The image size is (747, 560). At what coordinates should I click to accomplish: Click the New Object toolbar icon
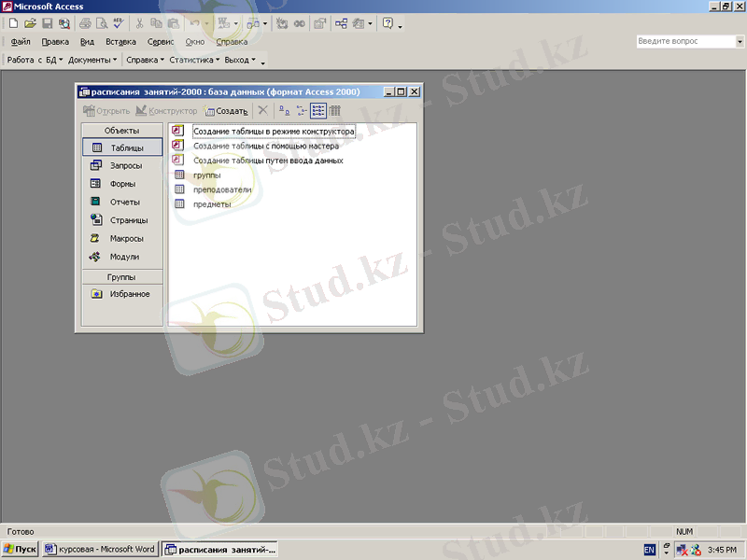point(359,23)
